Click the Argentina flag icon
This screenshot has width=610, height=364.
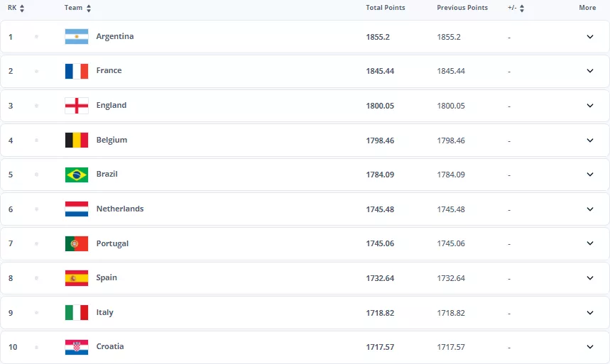tap(76, 36)
